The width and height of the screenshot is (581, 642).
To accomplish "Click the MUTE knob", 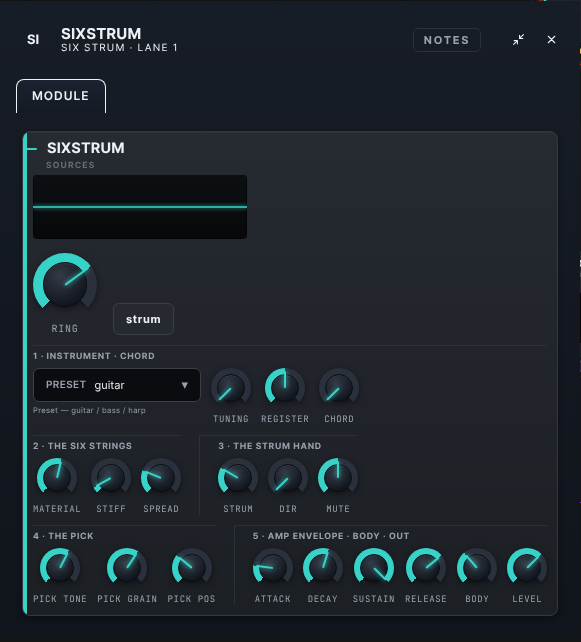I will tap(338, 478).
